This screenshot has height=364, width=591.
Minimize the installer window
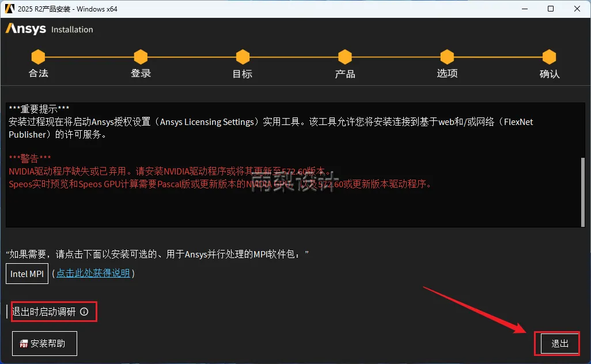pos(524,9)
